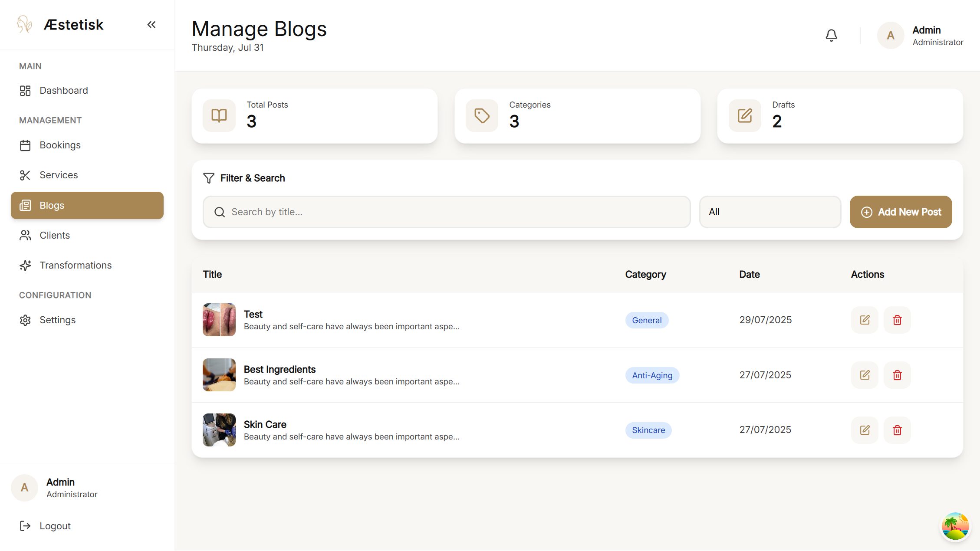Navigate to the Dashboard menu item
This screenshot has height=551, width=980.
64,90
